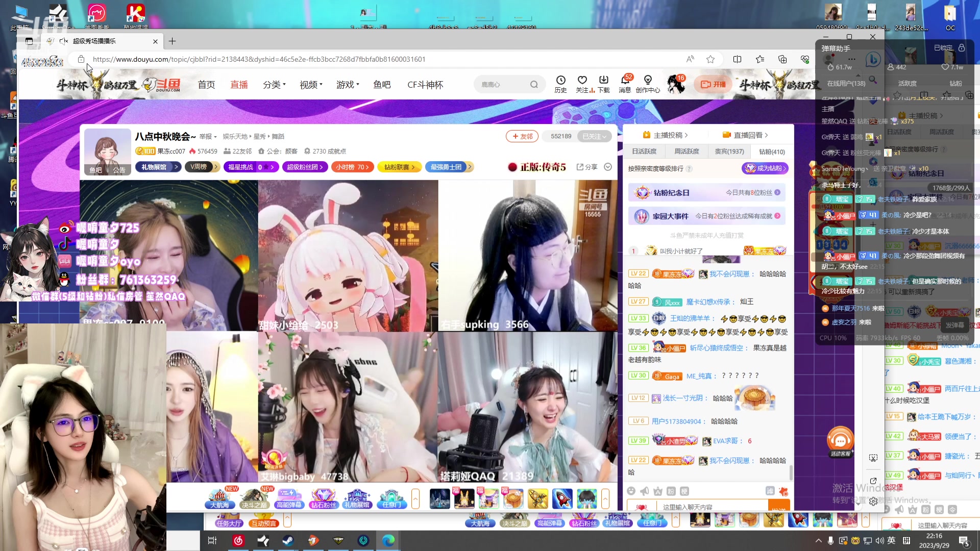The width and height of the screenshot is (980, 551).
Task: Click the 成为钻粉 button
Action: 765,168
